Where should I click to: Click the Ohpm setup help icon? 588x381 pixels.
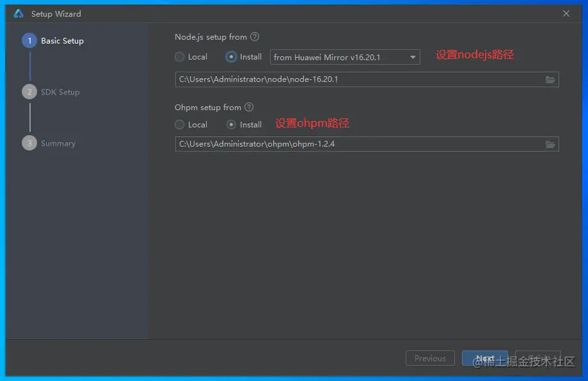(249, 108)
